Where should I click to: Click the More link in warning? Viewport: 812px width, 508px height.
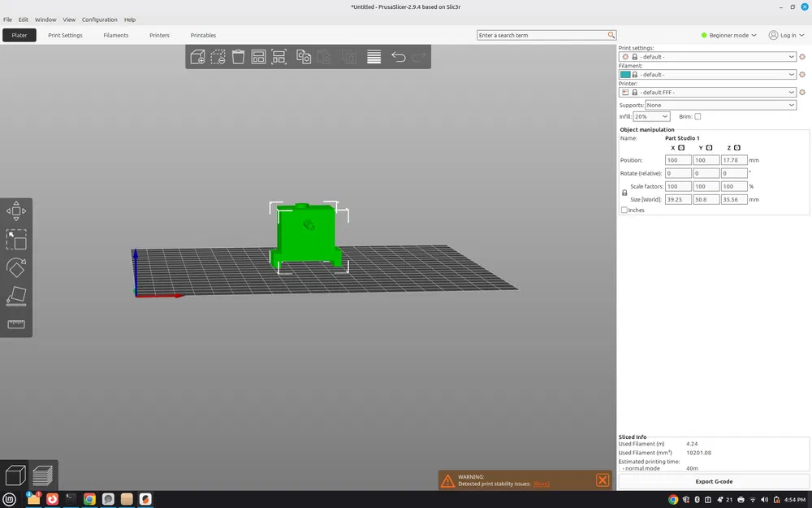click(x=541, y=484)
